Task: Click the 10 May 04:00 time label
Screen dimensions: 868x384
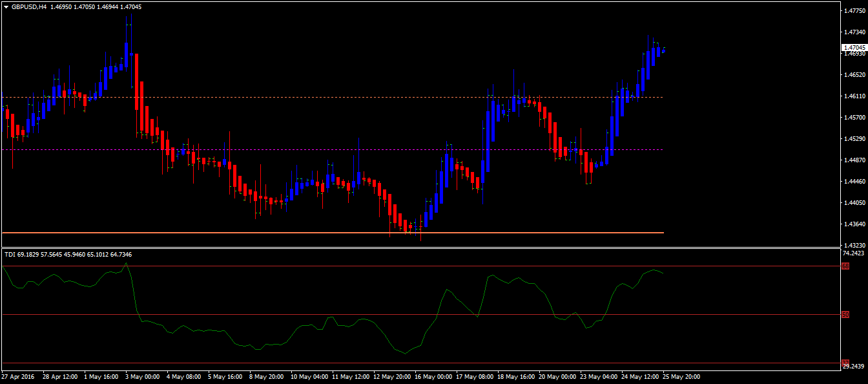Action: point(310,376)
